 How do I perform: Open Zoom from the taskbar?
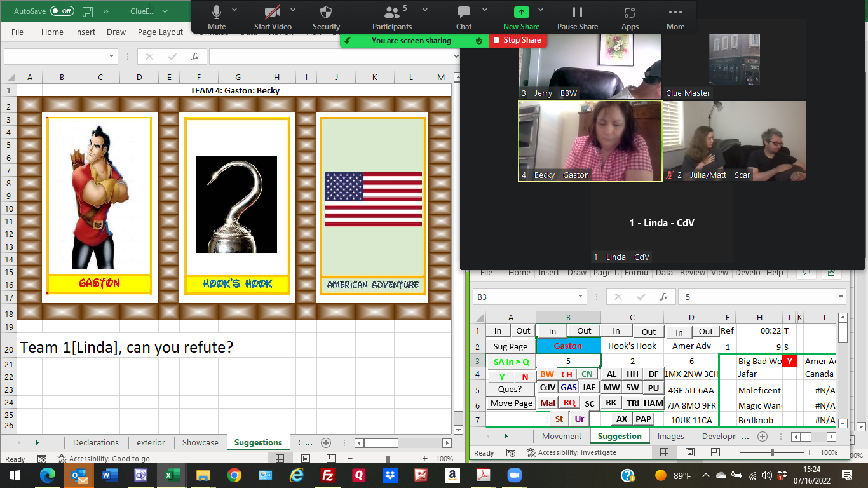(x=513, y=475)
